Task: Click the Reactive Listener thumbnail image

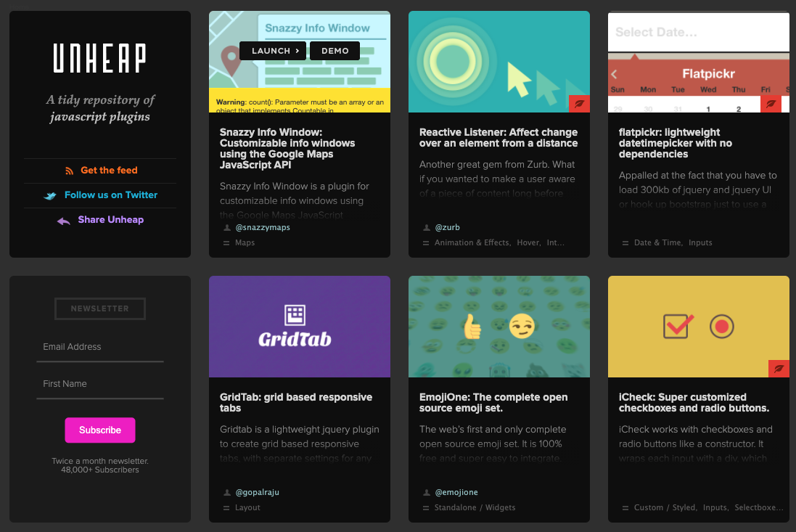Action: (x=499, y=62)
